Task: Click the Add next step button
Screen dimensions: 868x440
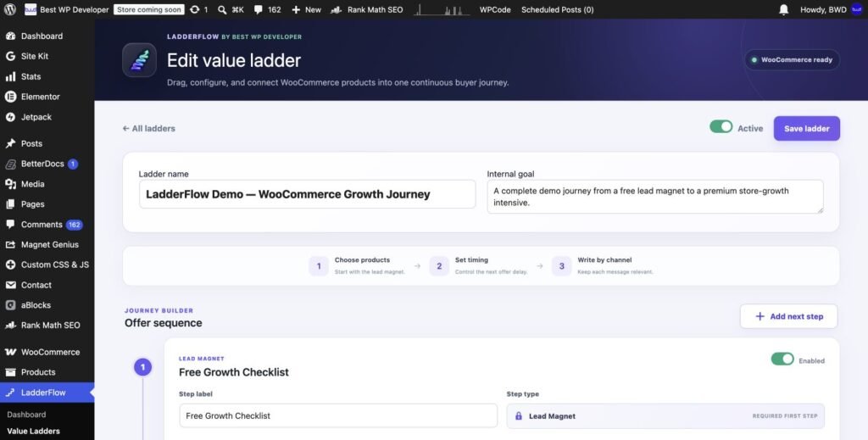Action: coord(789,316)
